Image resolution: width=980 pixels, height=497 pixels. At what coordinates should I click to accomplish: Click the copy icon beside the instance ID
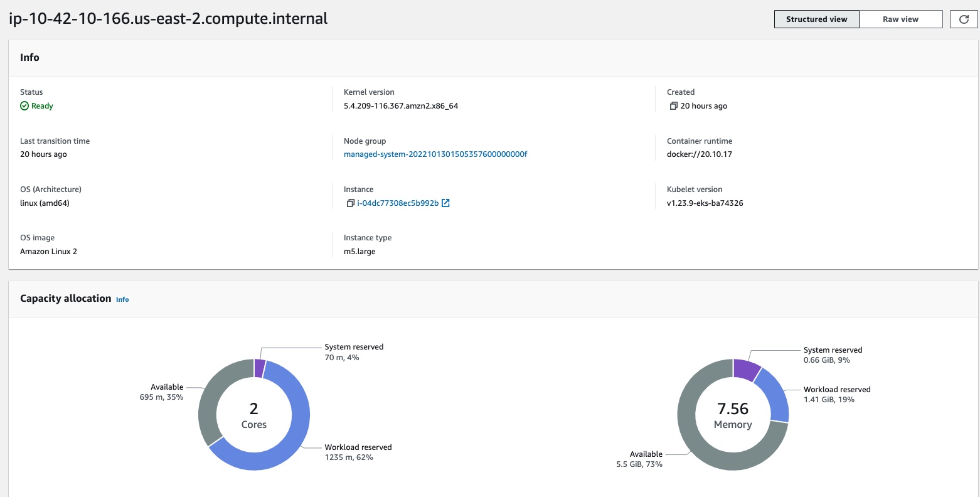click(350, 203)
